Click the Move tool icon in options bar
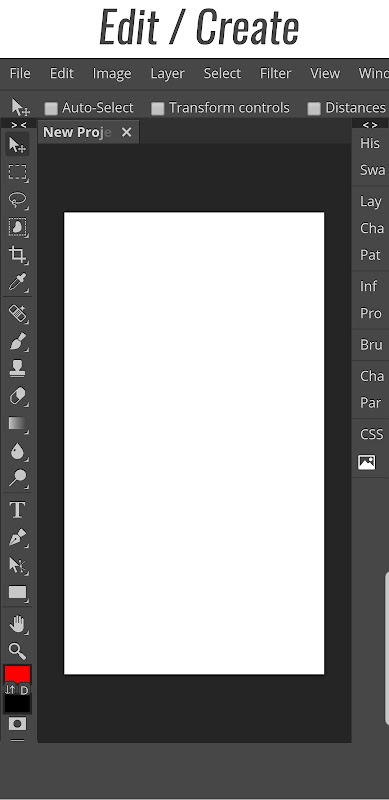 point(20,107)
